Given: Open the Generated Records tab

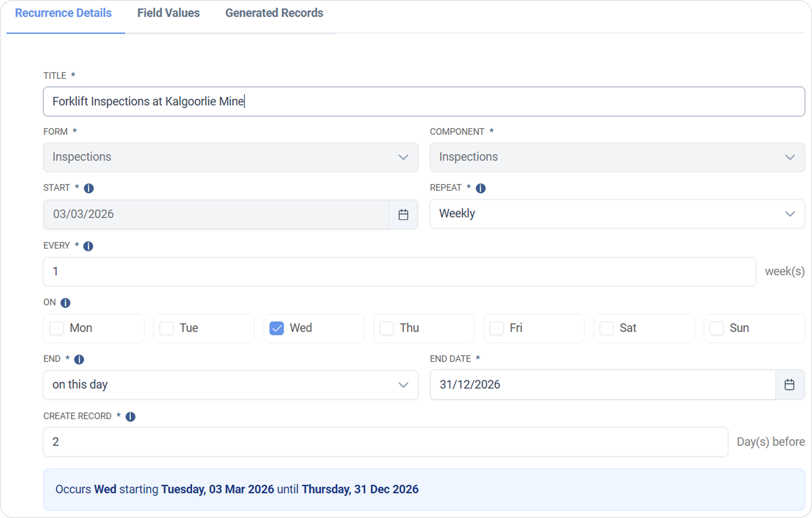Looking at the screenshot, I should (x=274, y=13).
